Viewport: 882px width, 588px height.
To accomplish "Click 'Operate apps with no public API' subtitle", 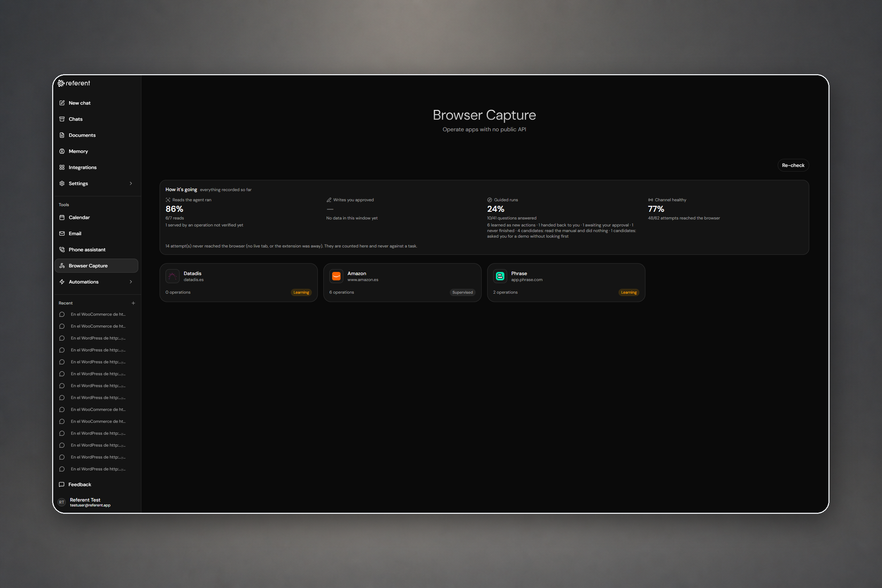I will pos(484,129).
